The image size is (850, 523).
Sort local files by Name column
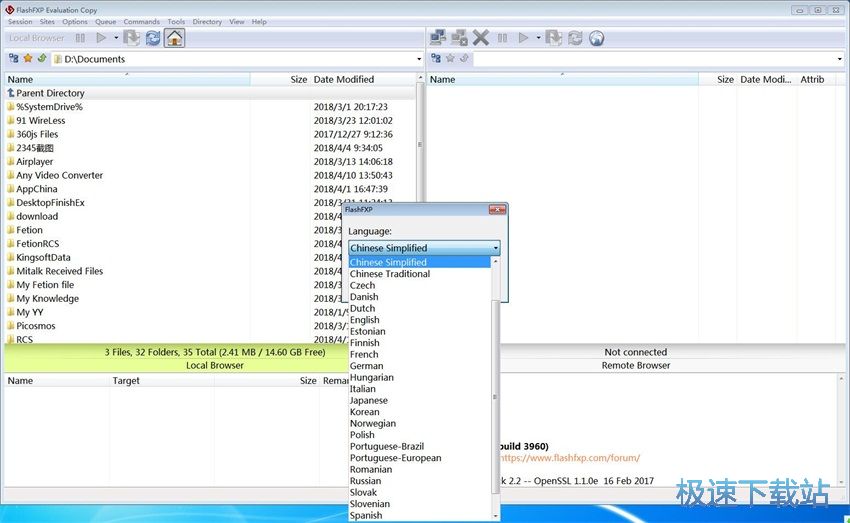(127, 79)
